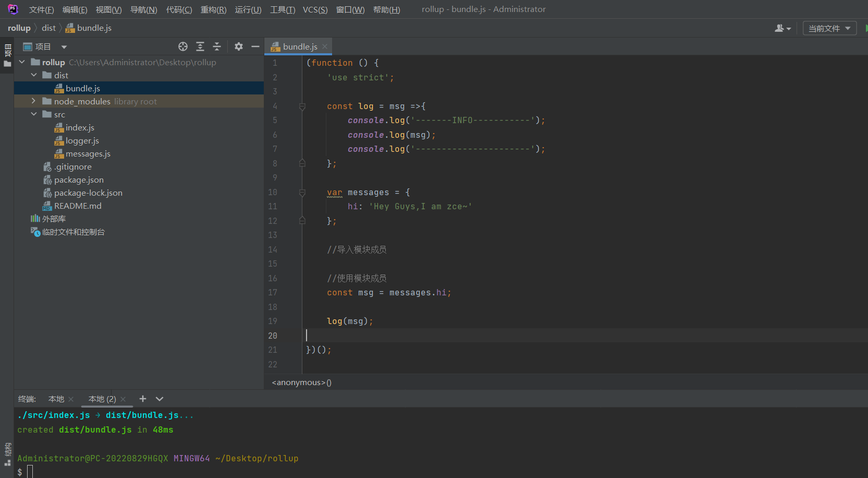Open the 导航(N) menu
868x478 pixels.
pyautogui.click(x=144, y=9)
